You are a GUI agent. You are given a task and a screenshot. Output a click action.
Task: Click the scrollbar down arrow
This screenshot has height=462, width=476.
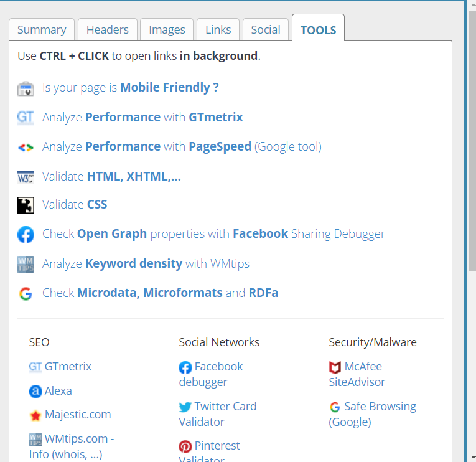pyautogui.click(x=472, y=457)
